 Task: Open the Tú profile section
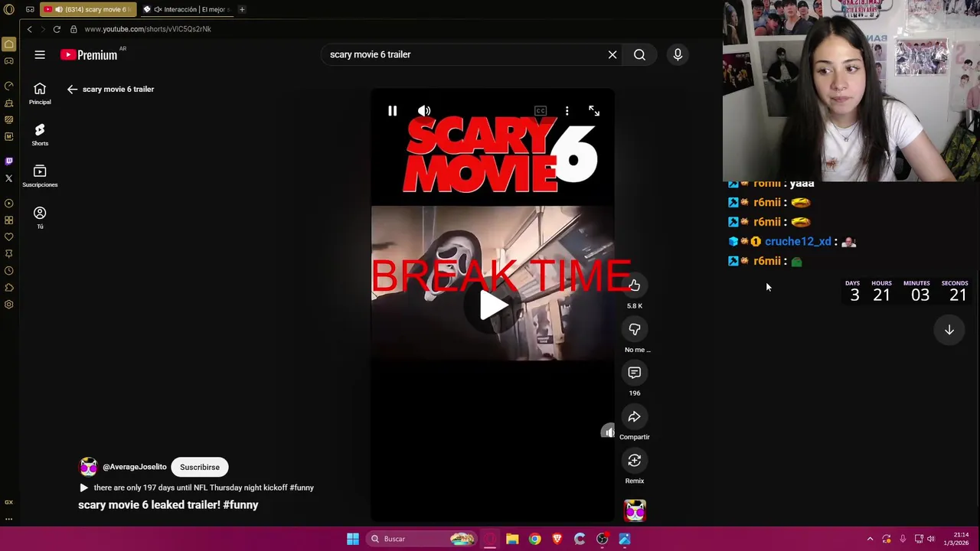40,217
